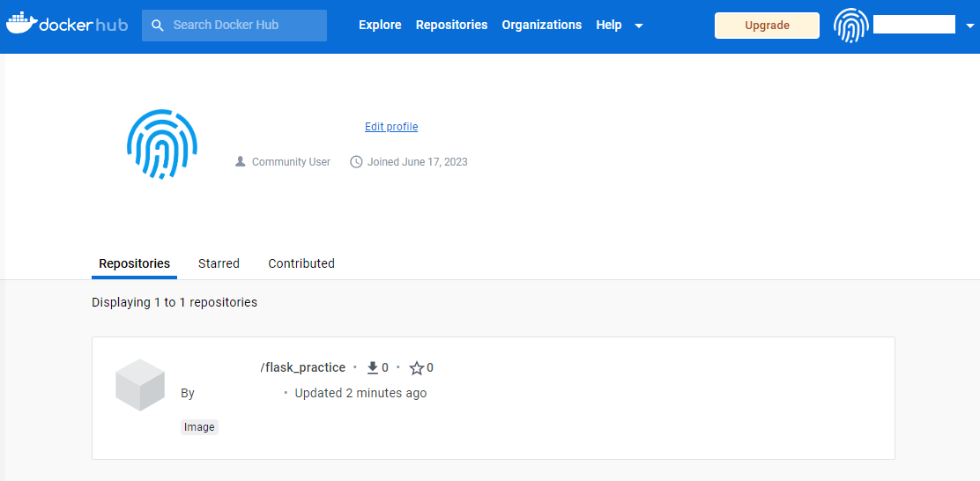Click the large profile fingerprint avatar
The width and height of the screenshot is (980, 481).
(x=162, y=144)
